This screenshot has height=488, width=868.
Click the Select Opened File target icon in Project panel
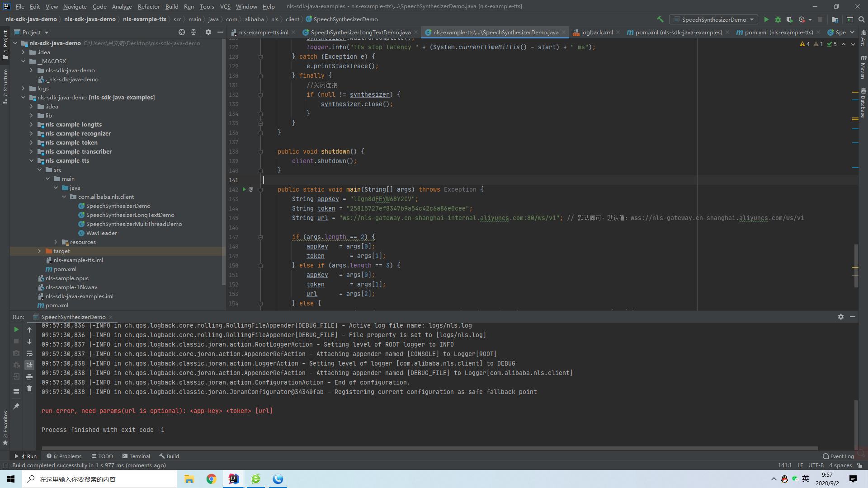point(182,32)
